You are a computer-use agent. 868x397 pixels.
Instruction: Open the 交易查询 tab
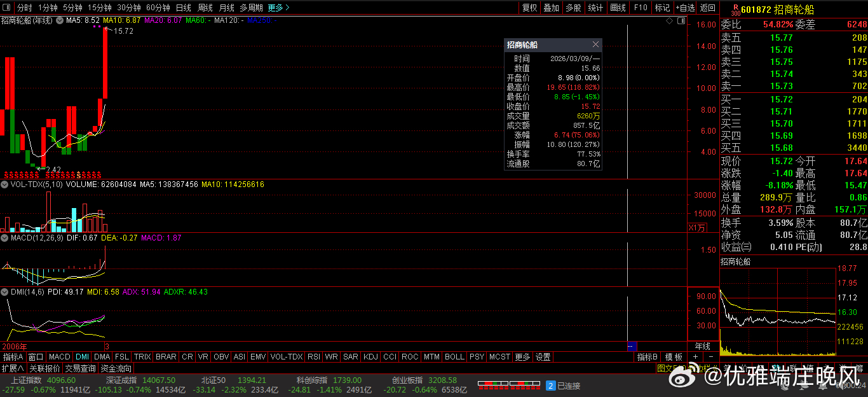[81, 368]
